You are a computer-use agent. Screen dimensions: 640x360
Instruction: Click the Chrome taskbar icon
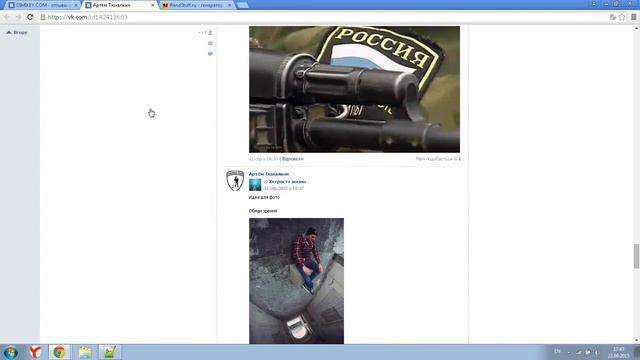(x=59, y=352)
